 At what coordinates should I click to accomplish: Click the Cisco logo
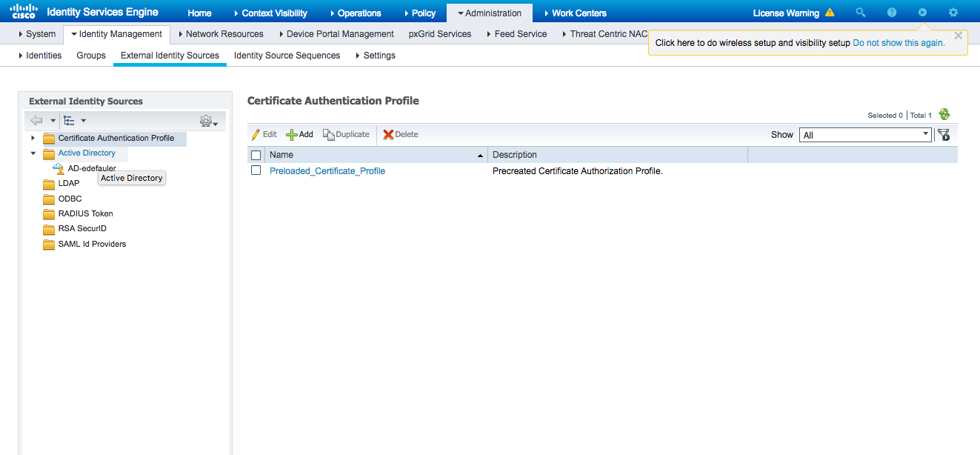24,11
